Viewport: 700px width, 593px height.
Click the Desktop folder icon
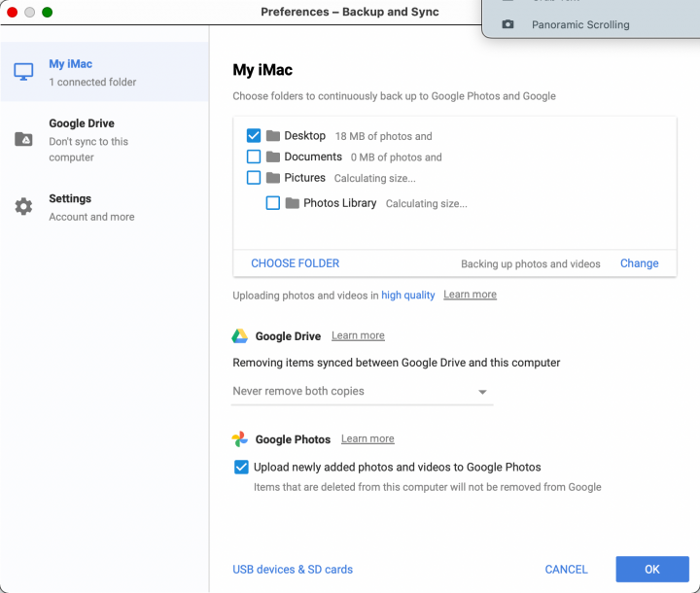(273, 136)
